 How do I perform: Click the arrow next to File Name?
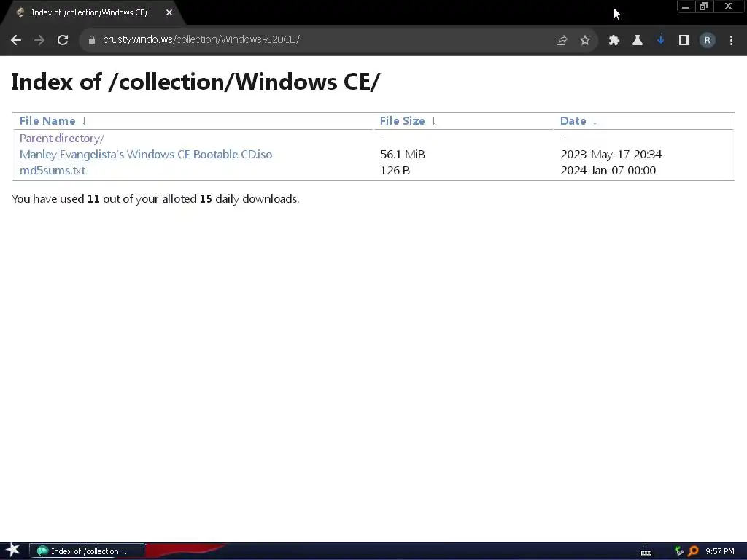(x=84, y=121)
